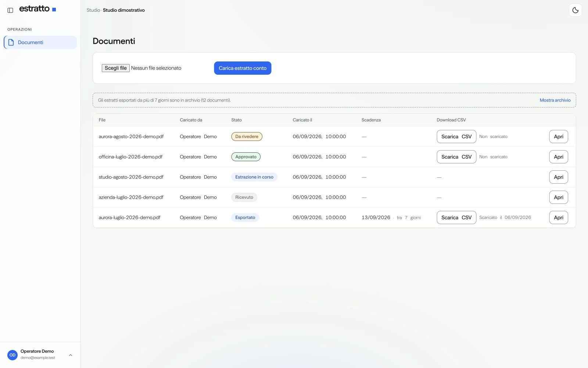Screen dimensions: 588x368
Task: Collapse the sidebar with the panel icon
Action: [x=10, y=10]
